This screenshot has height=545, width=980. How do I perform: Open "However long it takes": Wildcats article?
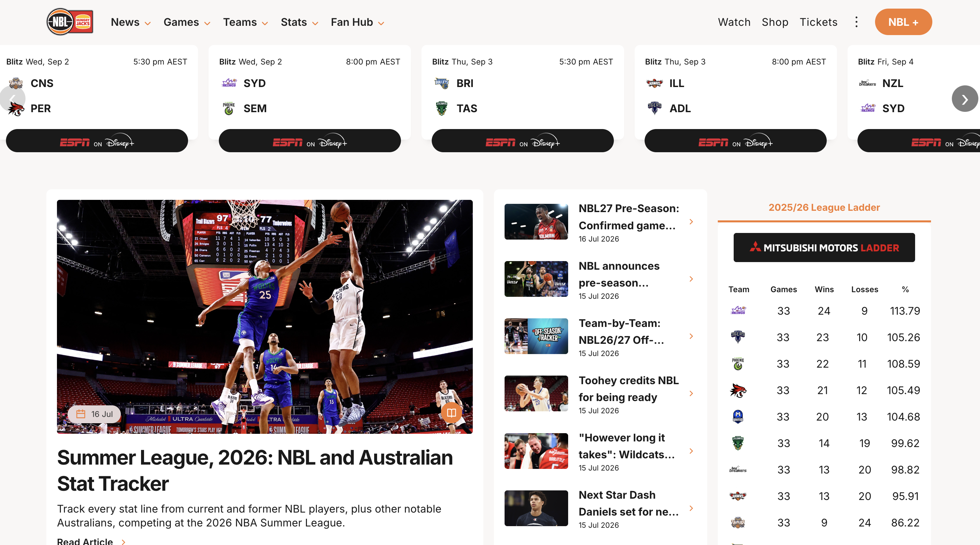coord(627,446)
